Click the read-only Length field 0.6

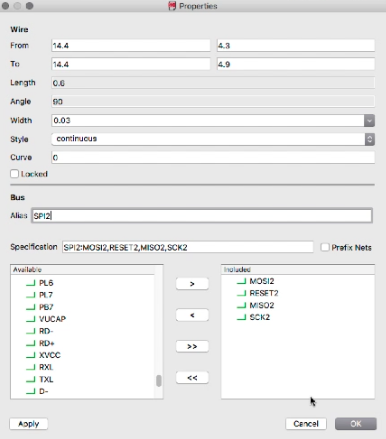pos(213,83)
